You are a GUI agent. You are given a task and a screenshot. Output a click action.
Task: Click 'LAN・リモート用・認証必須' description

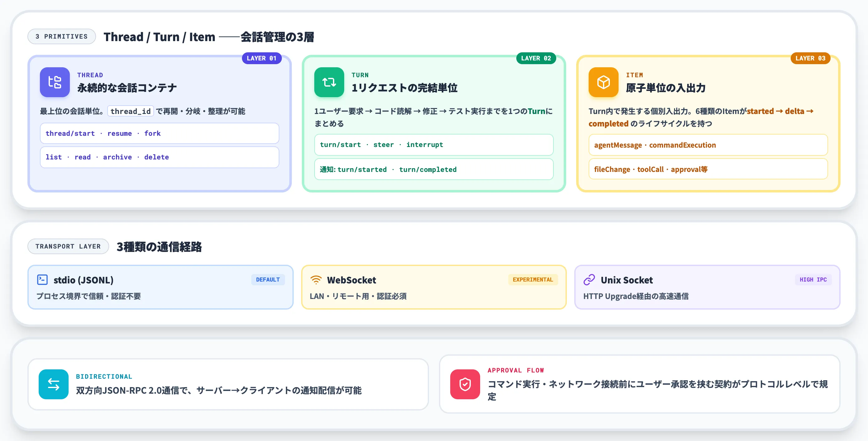point(358,296)
